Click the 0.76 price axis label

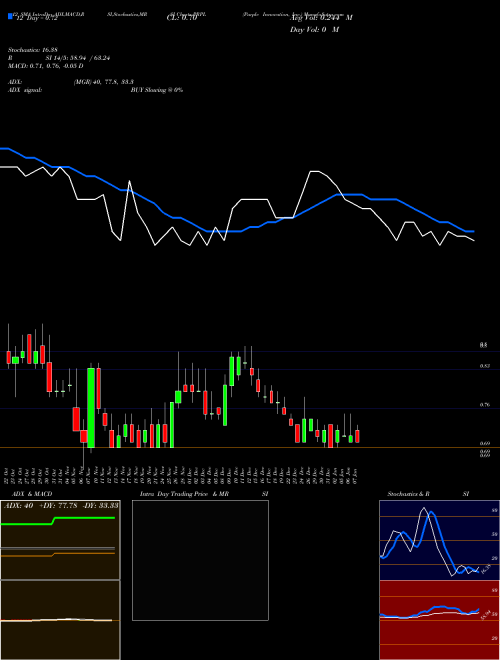coord(484,405)
